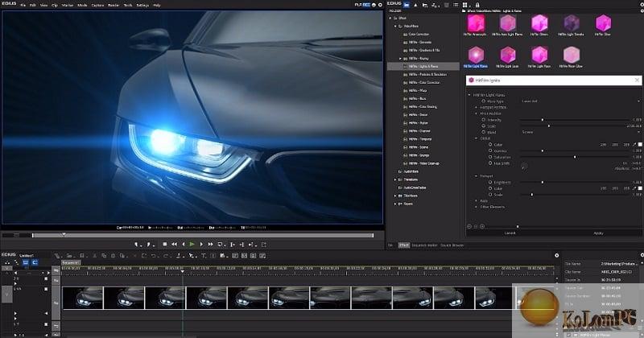644x338 pixels.
Task: Open the Settings menu
Action: pos(142,6)
